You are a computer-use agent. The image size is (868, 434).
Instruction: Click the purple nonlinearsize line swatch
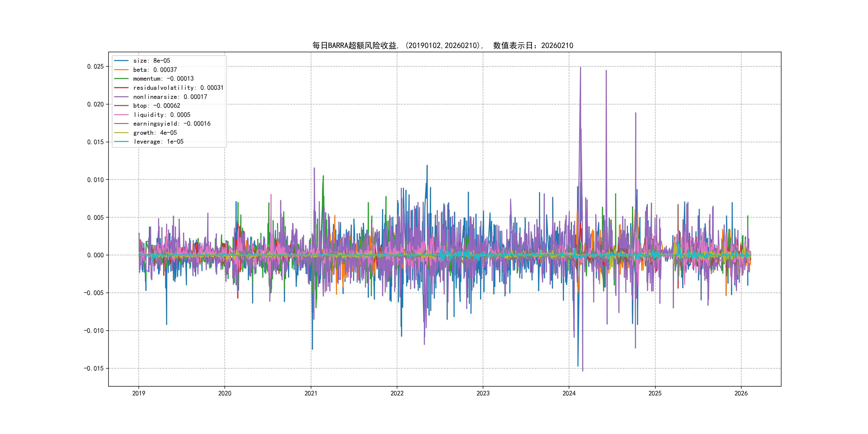(x=121, y=97)
